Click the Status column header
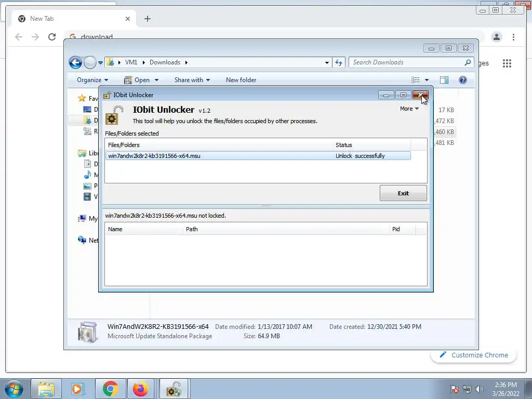The height and width of the screenshot is (399, 532). (x=371, y=145)
